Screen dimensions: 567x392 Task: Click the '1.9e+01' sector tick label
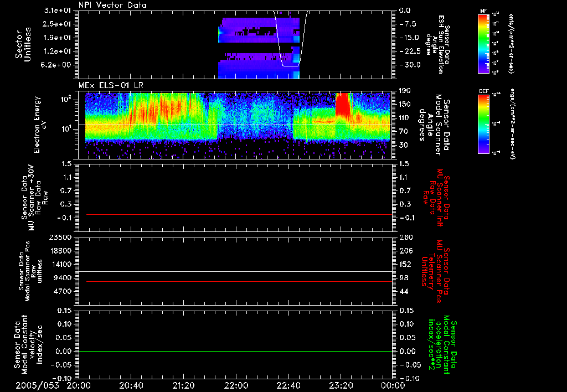click(x=57, y=38)
